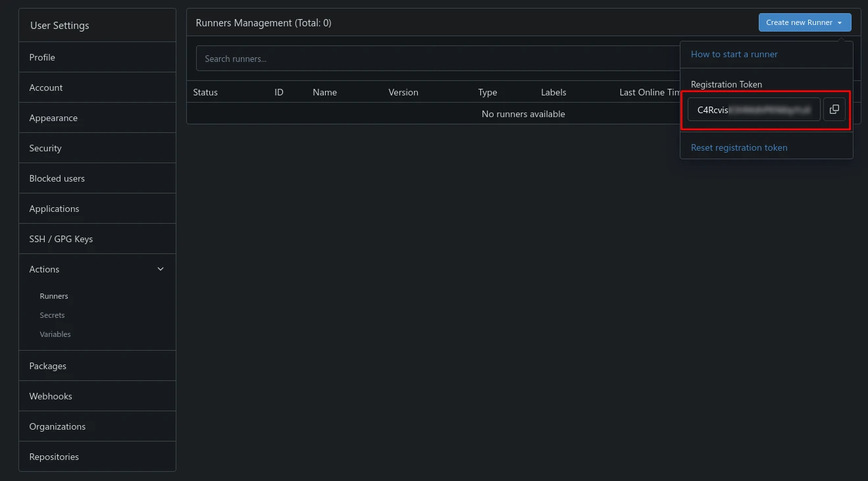Open the Create new Runner dropdown
The image size is (868, 481).
[x=804, y=22]
